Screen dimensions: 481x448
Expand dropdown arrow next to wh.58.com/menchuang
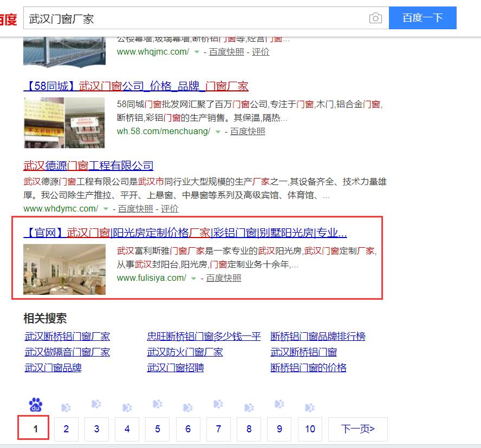tap(218, 131)
